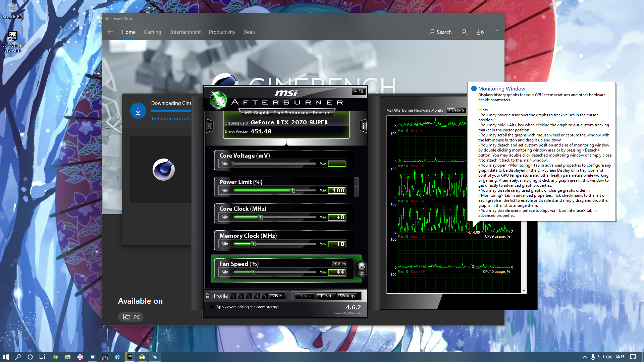The width and height of the screenshot is (644, 362).
Task: Click the Memory Clock slider handle
Action: tap(254, 244)
